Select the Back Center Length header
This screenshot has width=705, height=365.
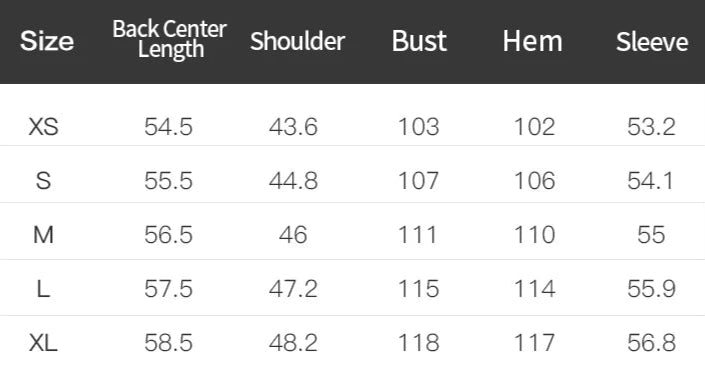pyautogui.click(x=170, y=39)
